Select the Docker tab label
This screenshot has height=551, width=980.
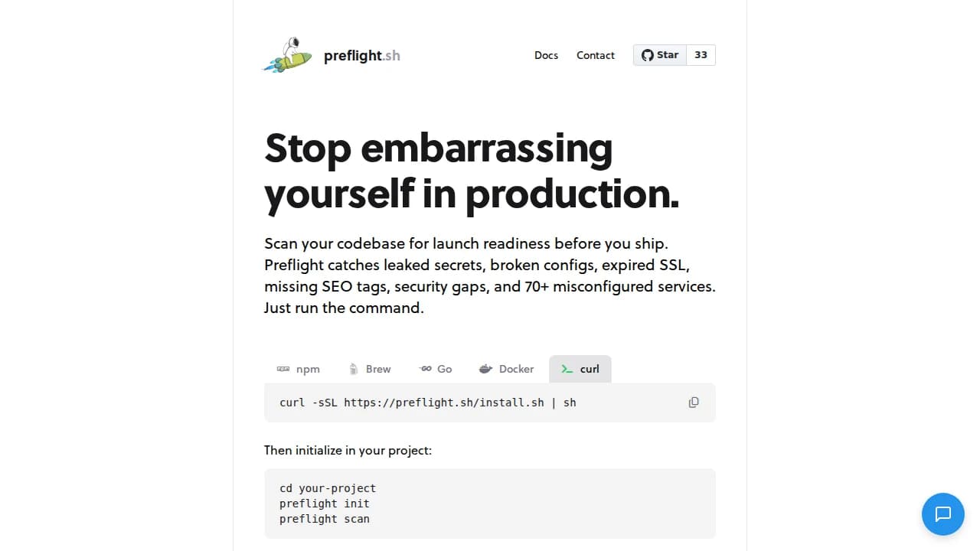tap(516, 369)
